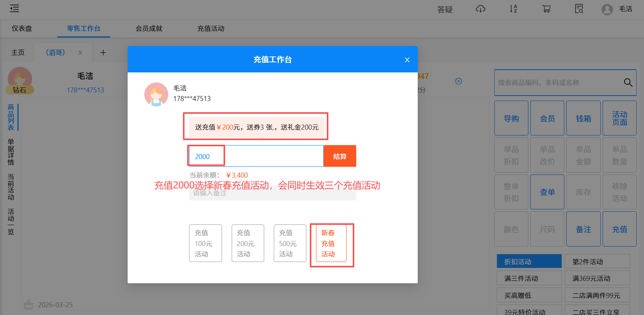
Task: Click the date 2026-03-25
Action: 55,305
